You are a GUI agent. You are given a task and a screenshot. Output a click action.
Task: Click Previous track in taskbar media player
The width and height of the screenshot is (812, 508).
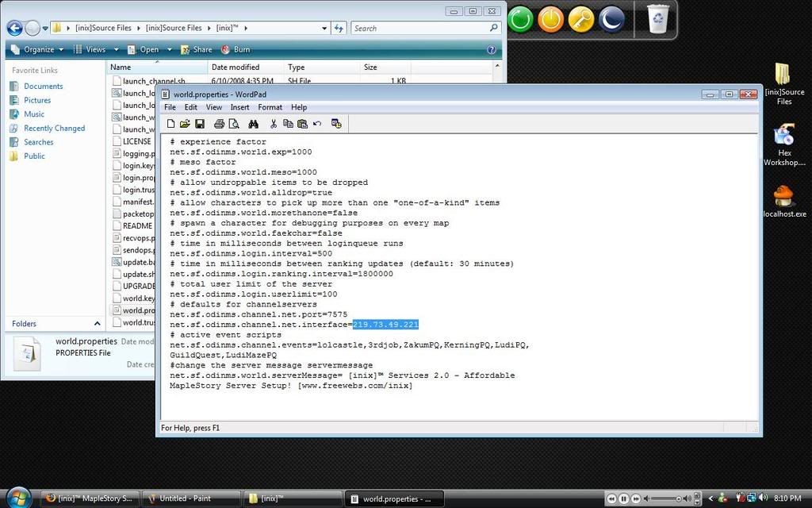pos(611,498)
